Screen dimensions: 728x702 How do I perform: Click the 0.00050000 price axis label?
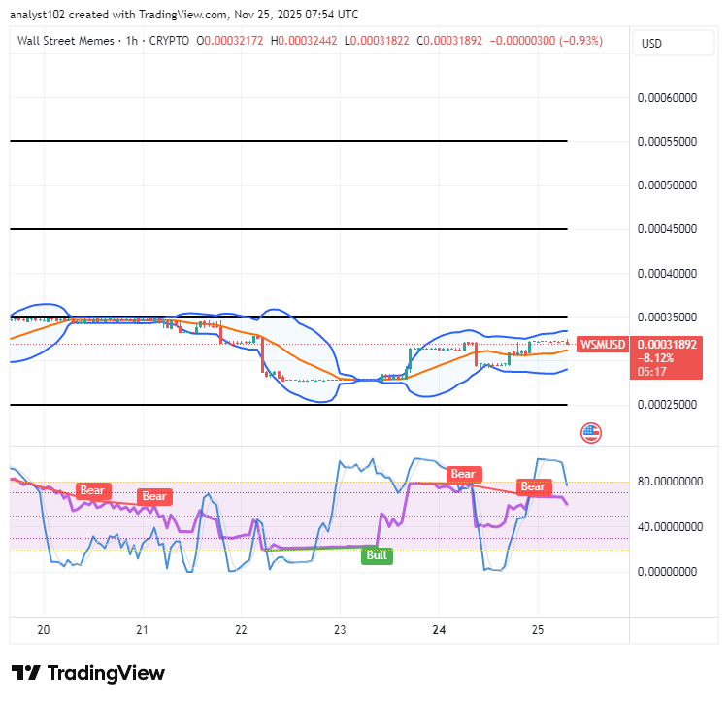point(667,185)
